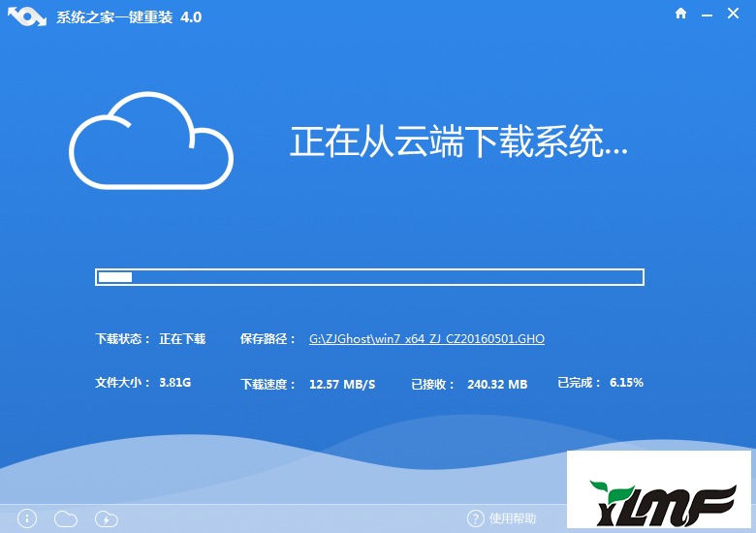Minimize the reinstall tool window
The width and height of the screenshot is (756, 533).
pos(707,16)
